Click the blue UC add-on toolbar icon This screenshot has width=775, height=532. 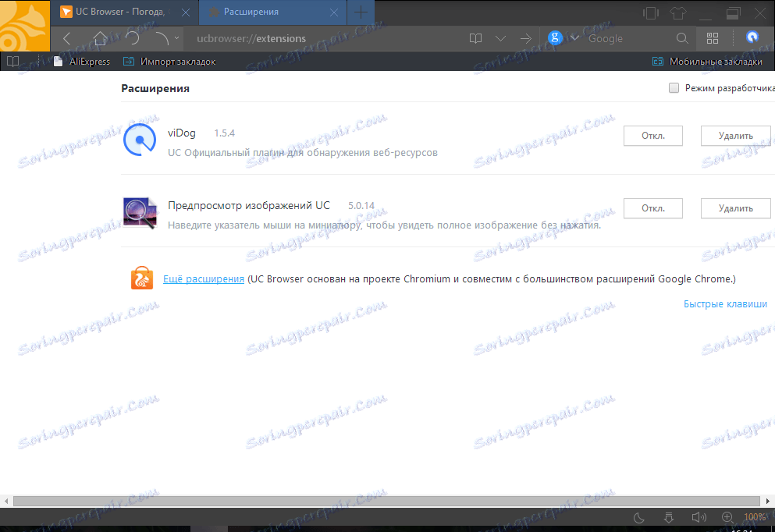(x=752, y=37)
